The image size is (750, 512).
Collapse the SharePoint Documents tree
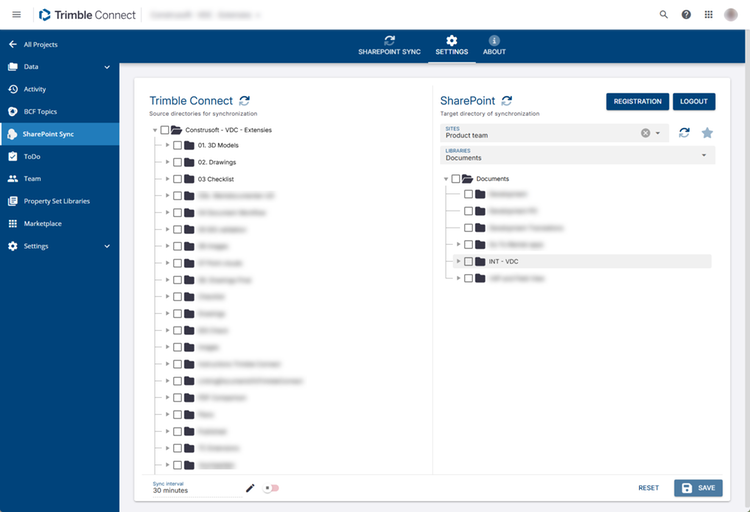445,178
